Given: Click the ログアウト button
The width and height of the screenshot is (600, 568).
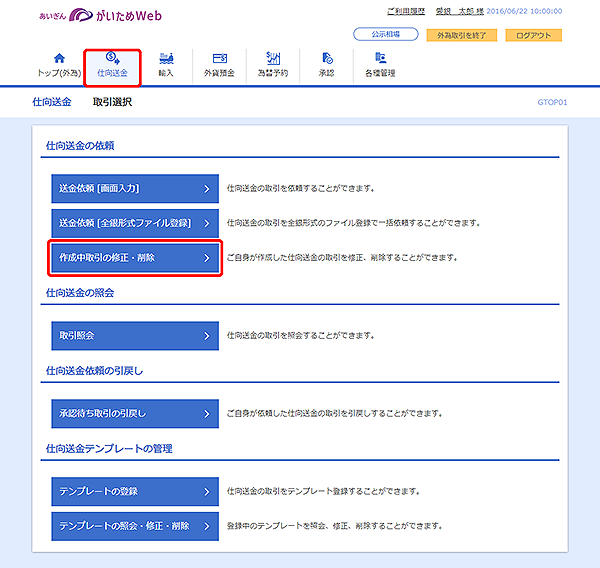Looking at the screenshot, I should (x=533, y=35).
